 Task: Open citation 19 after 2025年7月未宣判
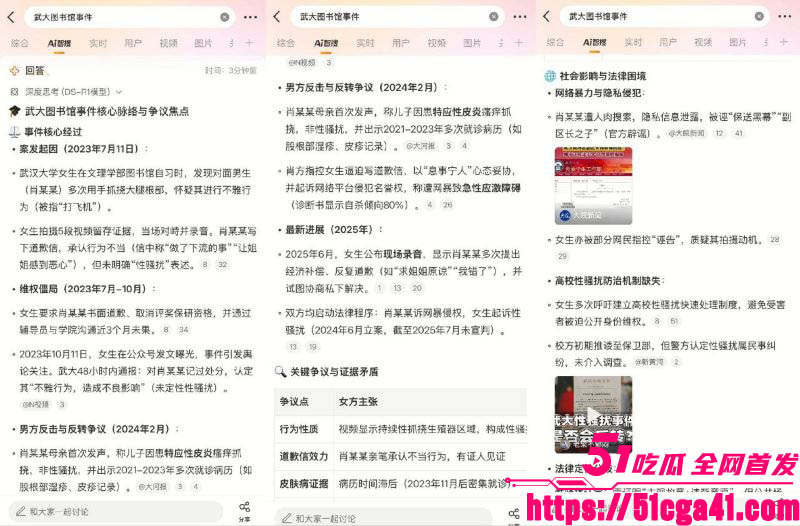312,346
